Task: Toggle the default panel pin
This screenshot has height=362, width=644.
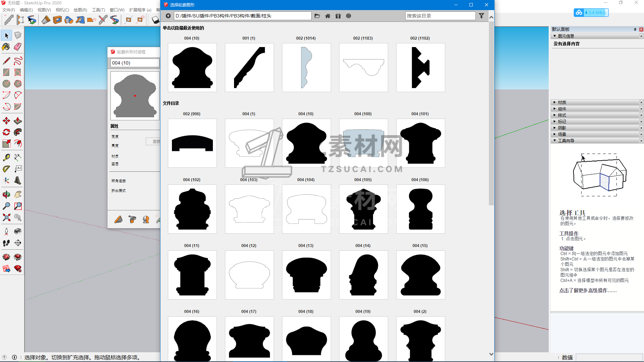Action: click(635, 29)
